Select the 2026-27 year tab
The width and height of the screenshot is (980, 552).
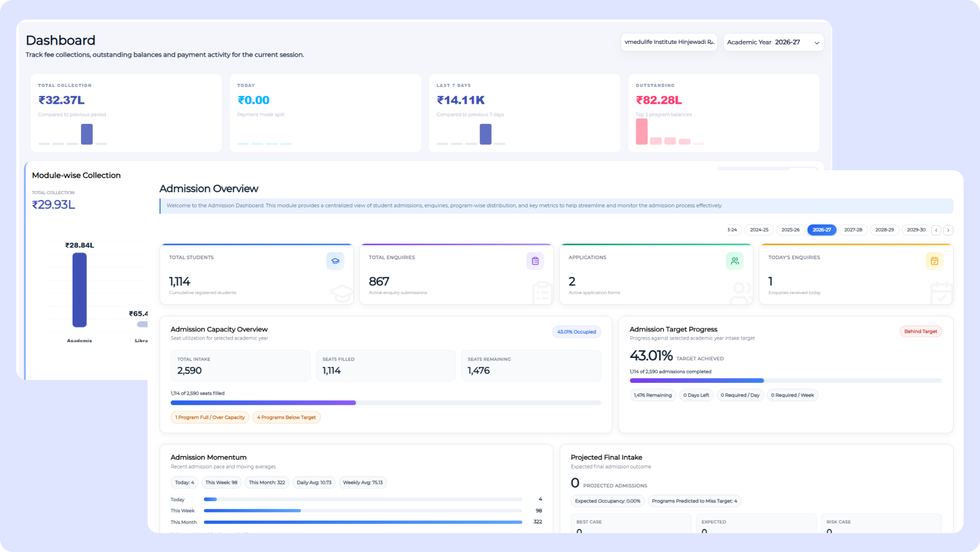tap(822, 230)
